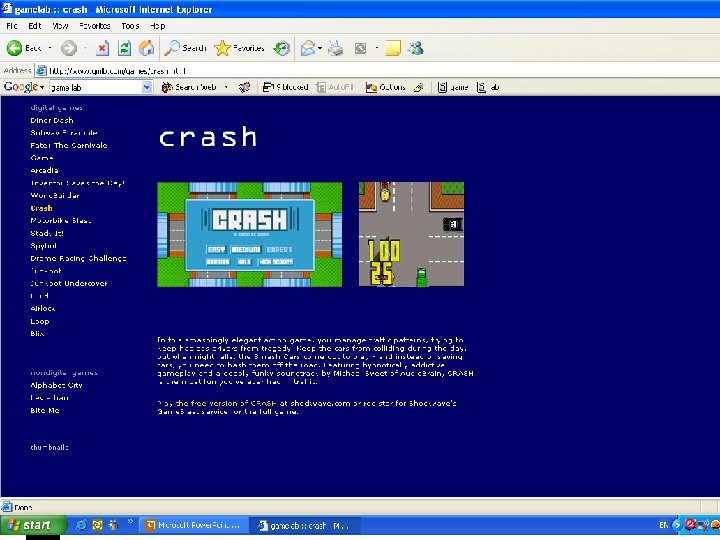Click the red security shield tray icon
The width and height of the screenshot is (720, 540).
[690, 524]
